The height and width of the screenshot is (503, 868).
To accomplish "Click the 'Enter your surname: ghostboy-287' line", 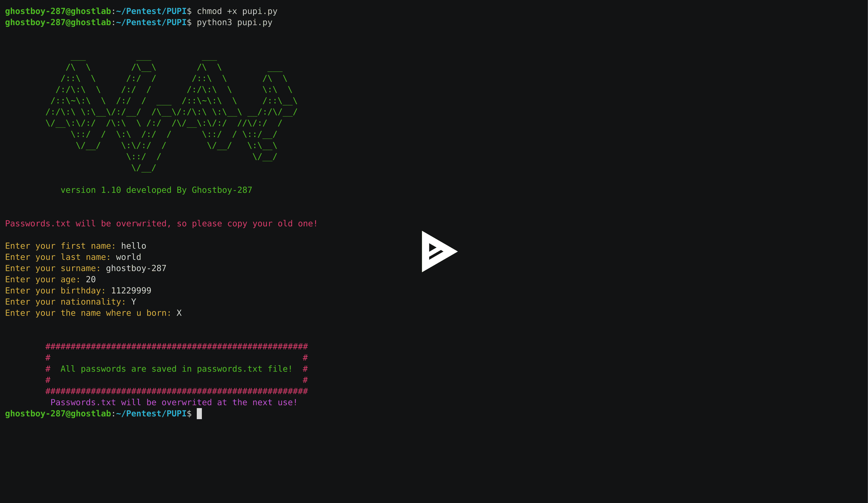I will (86, 268).
